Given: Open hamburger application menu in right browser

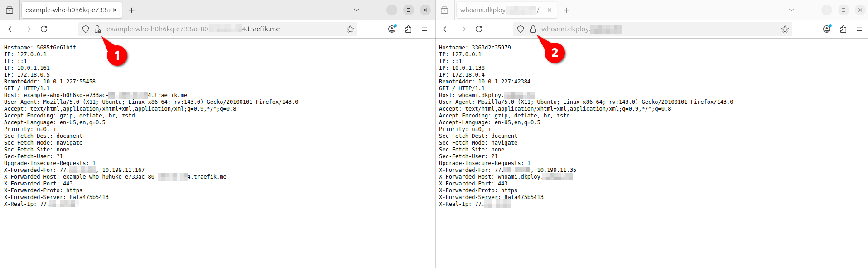Looking at the screenshot, I should [x=859, y=29].
